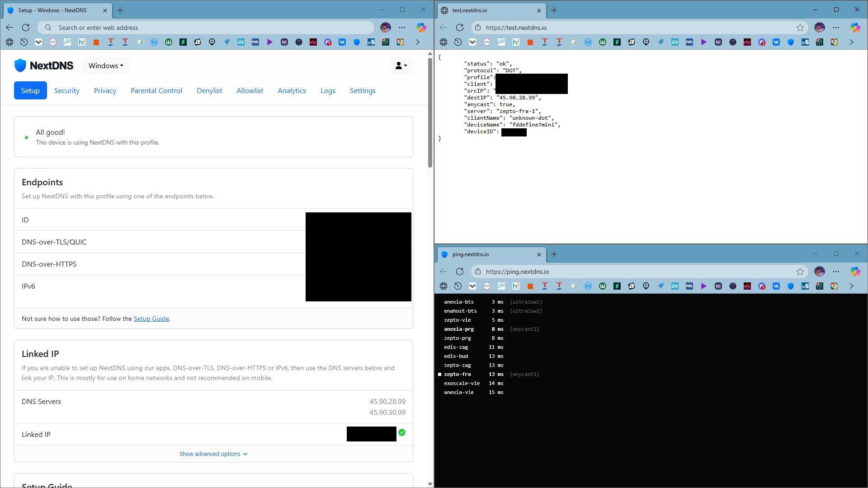The height and width of the screenshot is (488, 868).
Task: Click the scroll-down arrow of Setup page scrollbar
Action: click(429, 484)
